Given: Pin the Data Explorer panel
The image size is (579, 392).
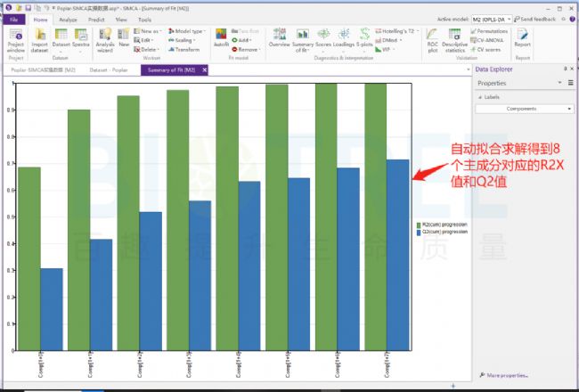Looking at the screenshot, I should click(x=565, y=69).
